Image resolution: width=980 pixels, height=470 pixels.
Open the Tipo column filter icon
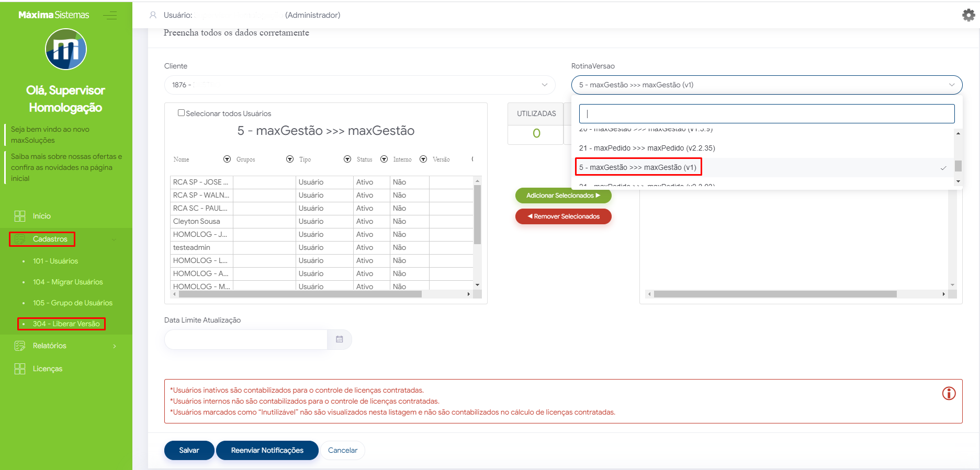[x=347, y=159]
